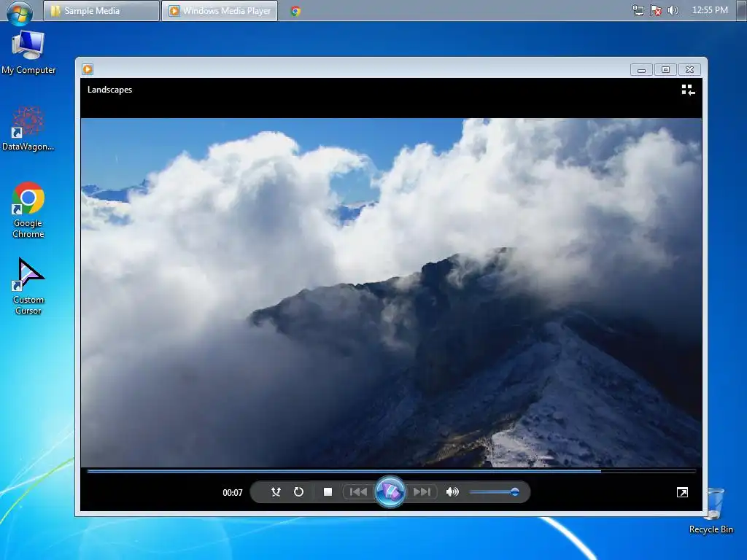
Task: Open Chrome from the taskbar icon
Action: (x=295, y=11)
